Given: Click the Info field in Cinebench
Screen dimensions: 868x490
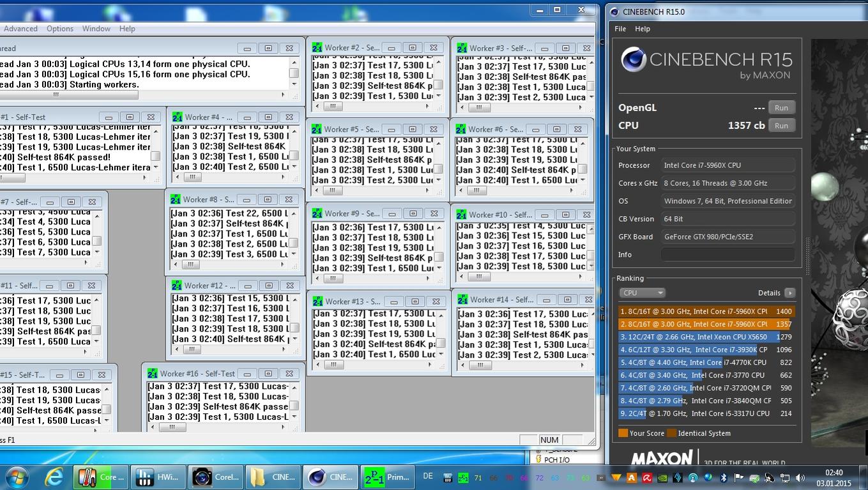Looking at the screenshot, I should [x=728, y=254].
